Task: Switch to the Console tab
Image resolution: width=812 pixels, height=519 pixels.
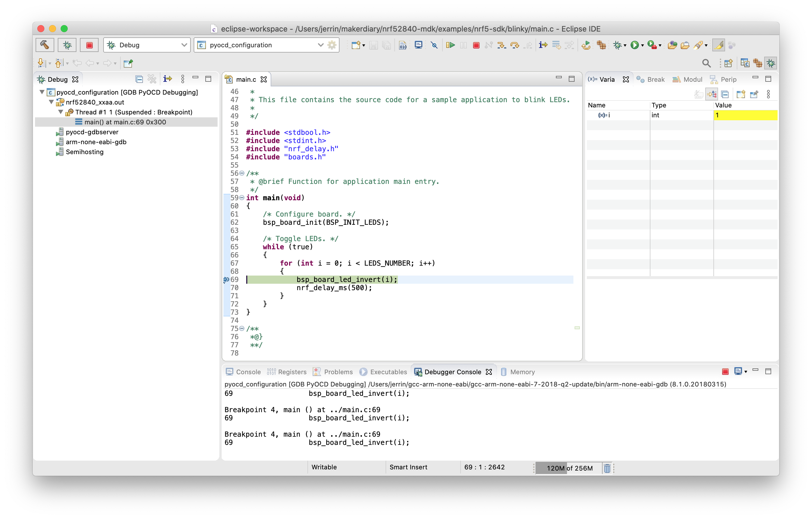Action: [x=243, y=372]
